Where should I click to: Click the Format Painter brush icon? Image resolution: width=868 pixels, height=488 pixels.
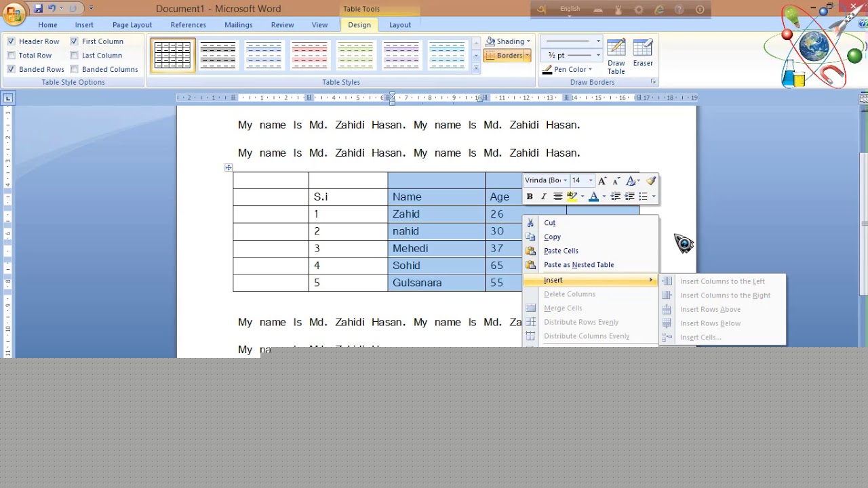coord(651,180)
